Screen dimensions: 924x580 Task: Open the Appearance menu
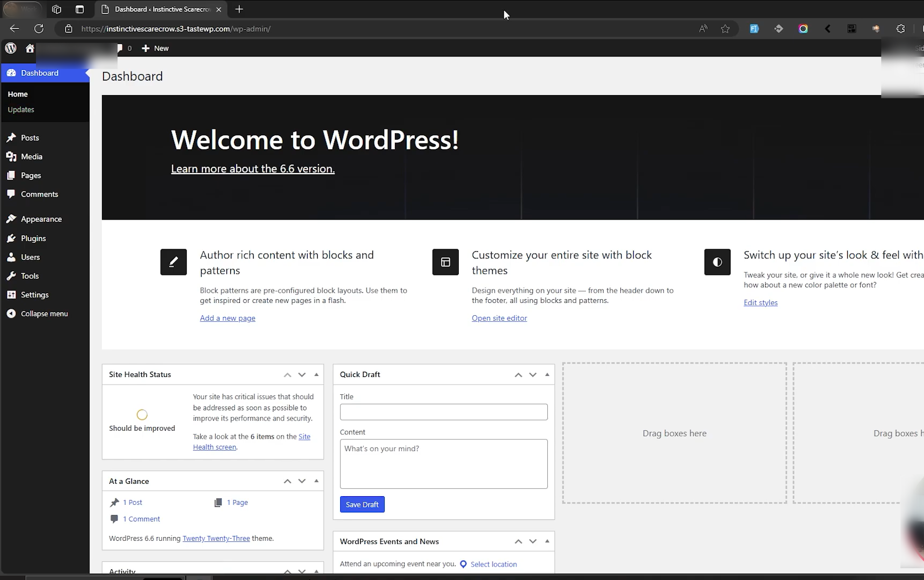click(x=41, y=219)
